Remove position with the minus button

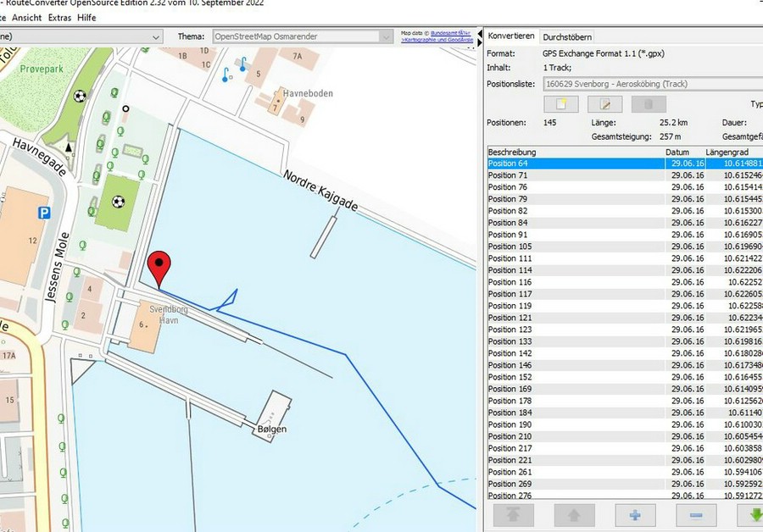(x=696, y=514)
